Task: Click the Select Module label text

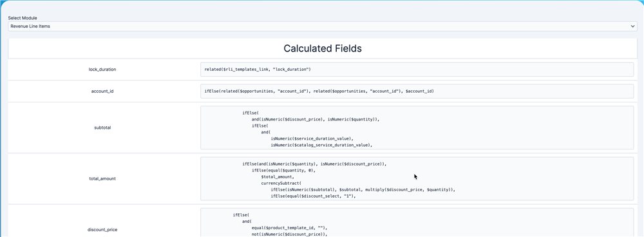Action: click(x=23, y=18)
